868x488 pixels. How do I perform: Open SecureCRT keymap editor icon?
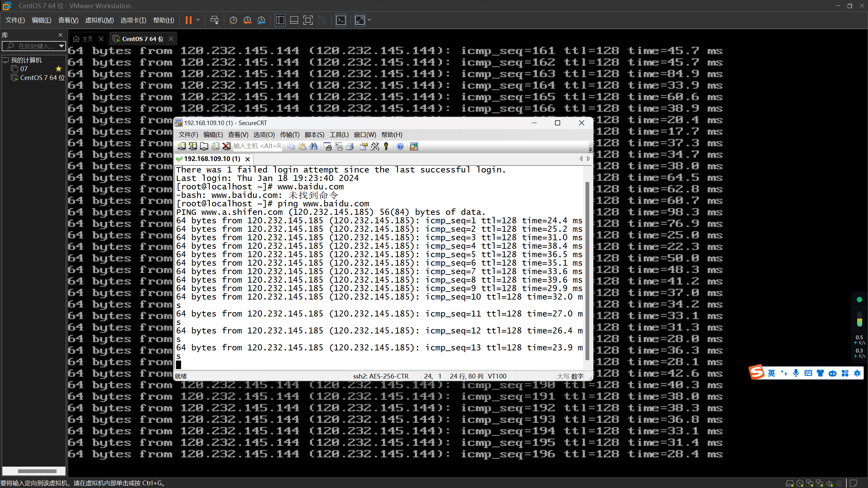pos(375,146)
